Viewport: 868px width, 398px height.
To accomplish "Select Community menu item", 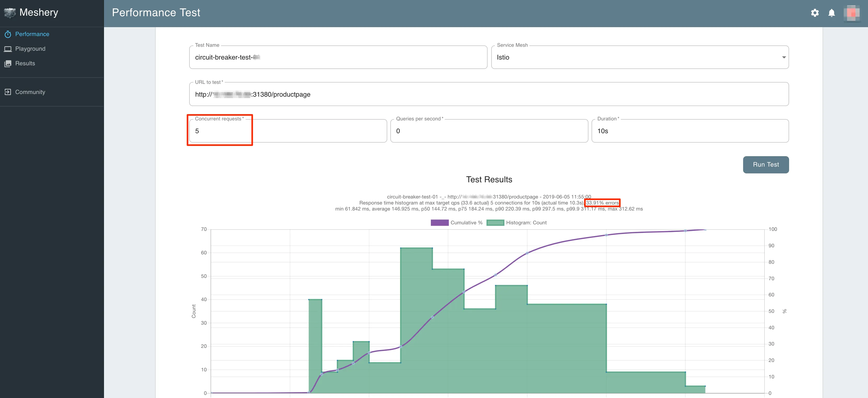I will point(30,92).
